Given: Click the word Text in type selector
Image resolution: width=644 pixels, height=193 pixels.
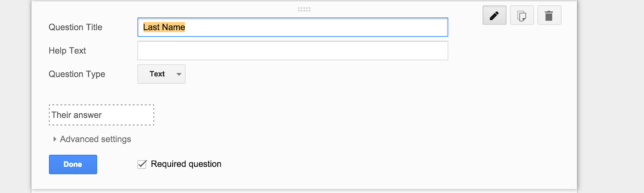Looking at the screenshot, I should pyautogui.click(x=157, y=74).
